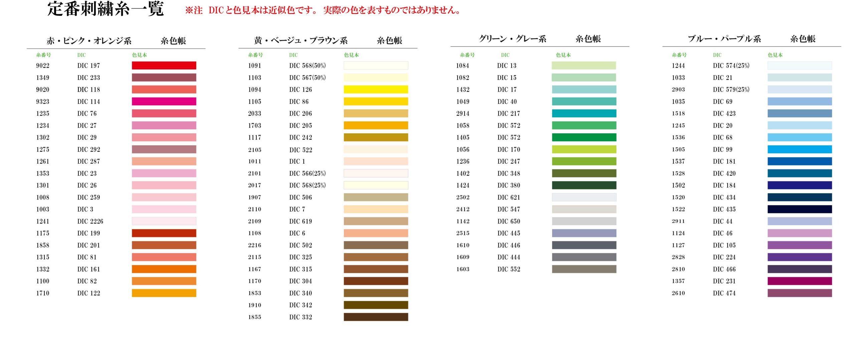Choose the orange swatch for thread 1332
The width and height of the screenshot is (868, 348).
point(164,269)
